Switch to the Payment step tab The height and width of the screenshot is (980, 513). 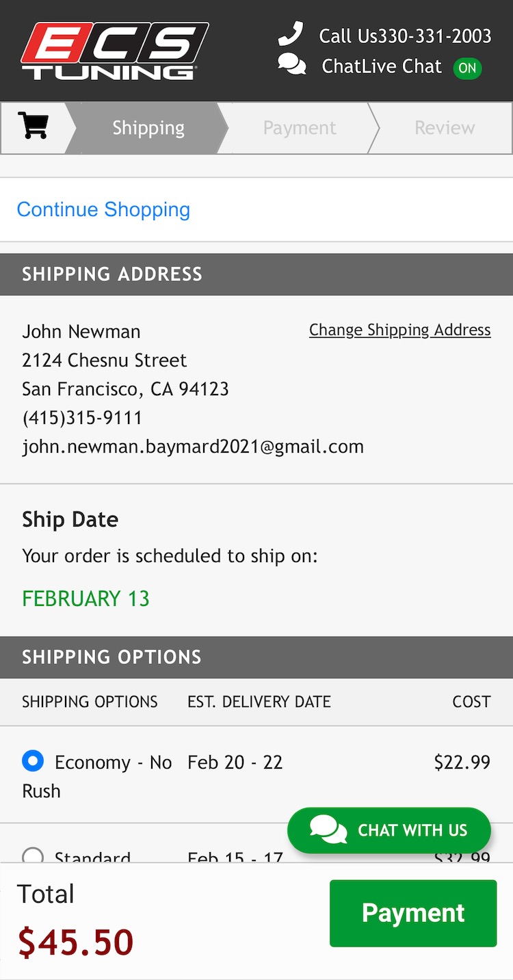(299, 128)
